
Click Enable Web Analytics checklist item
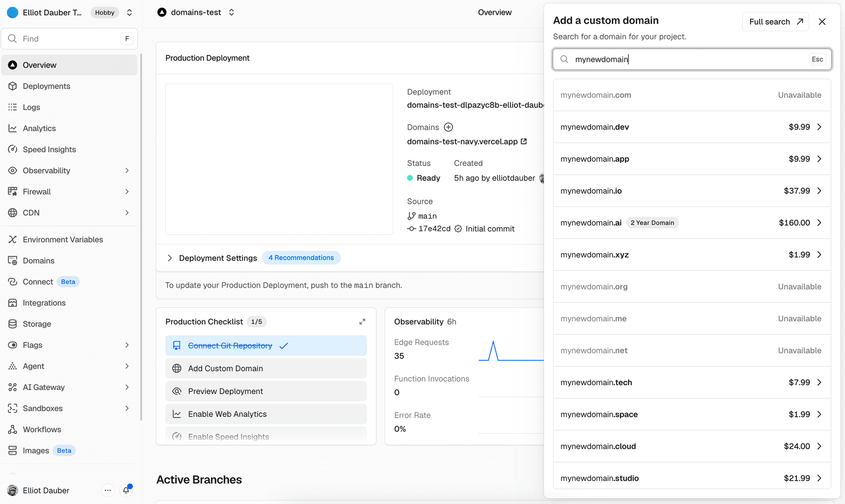pyautogui.click(x=266, y=414)
